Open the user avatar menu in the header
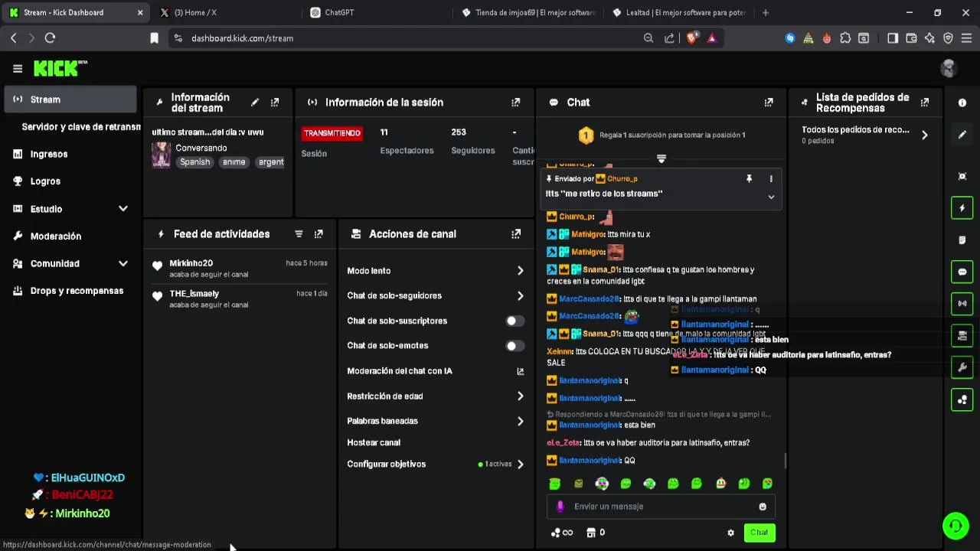The height and width of the screenshot is (551, 980). (x=949, y=68)
